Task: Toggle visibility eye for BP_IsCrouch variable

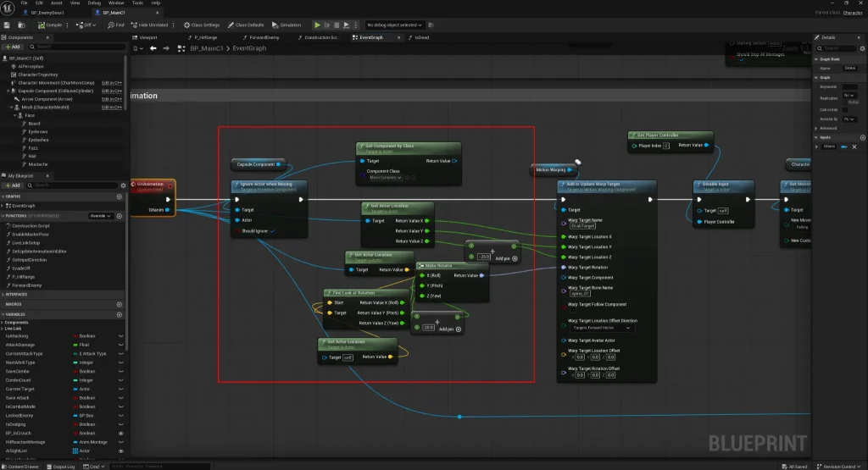Action: [120, 434]
